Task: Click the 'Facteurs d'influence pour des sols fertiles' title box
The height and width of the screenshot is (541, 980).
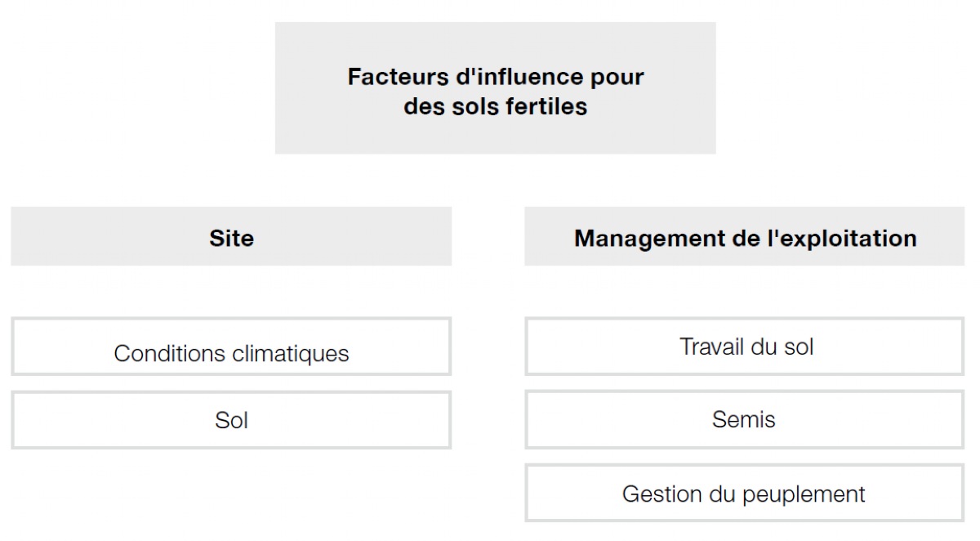Action: coord(496,88)
